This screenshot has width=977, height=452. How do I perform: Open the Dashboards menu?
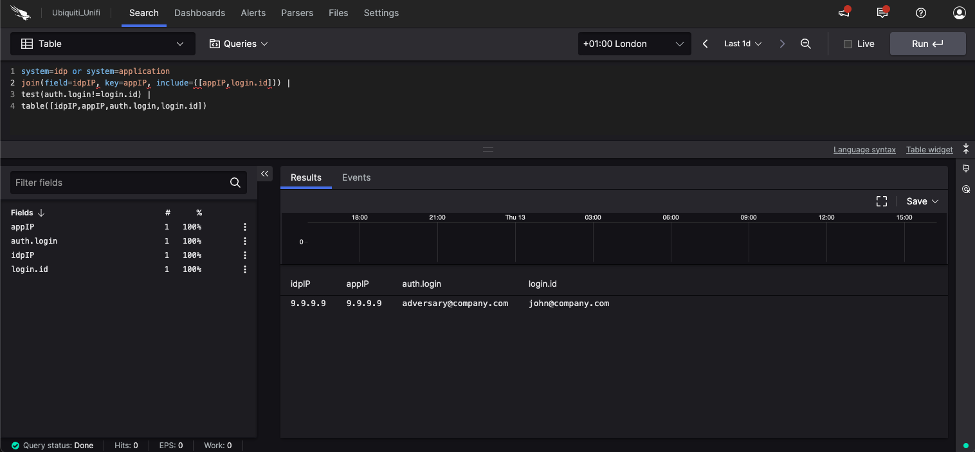tap(199, 13)
